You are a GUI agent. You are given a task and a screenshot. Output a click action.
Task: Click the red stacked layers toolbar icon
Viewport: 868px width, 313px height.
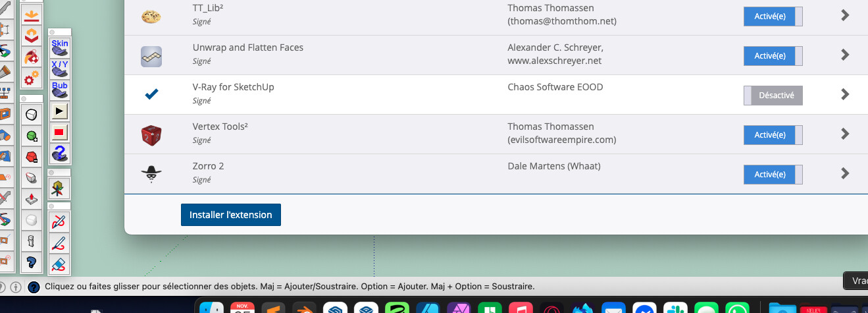click(x=31, y=36)
